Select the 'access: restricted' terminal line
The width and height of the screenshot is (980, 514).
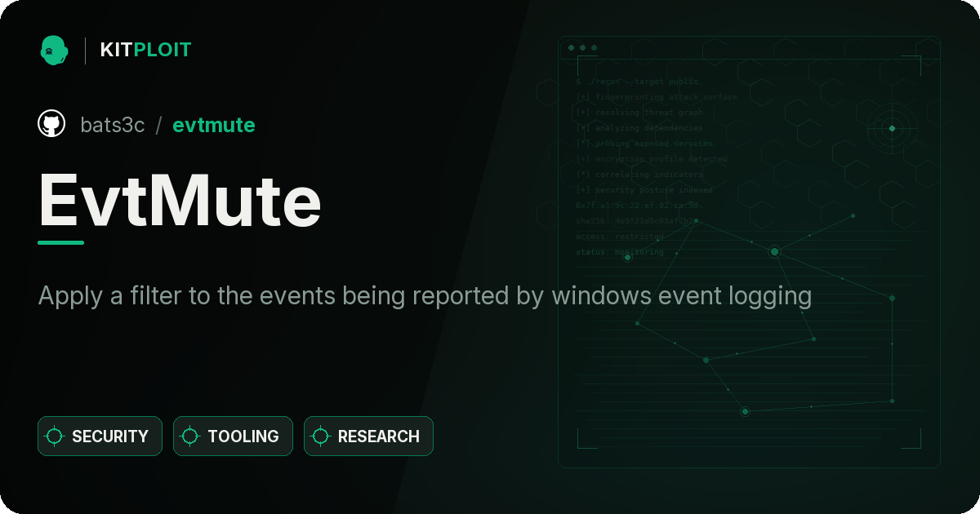click(619, 236)
